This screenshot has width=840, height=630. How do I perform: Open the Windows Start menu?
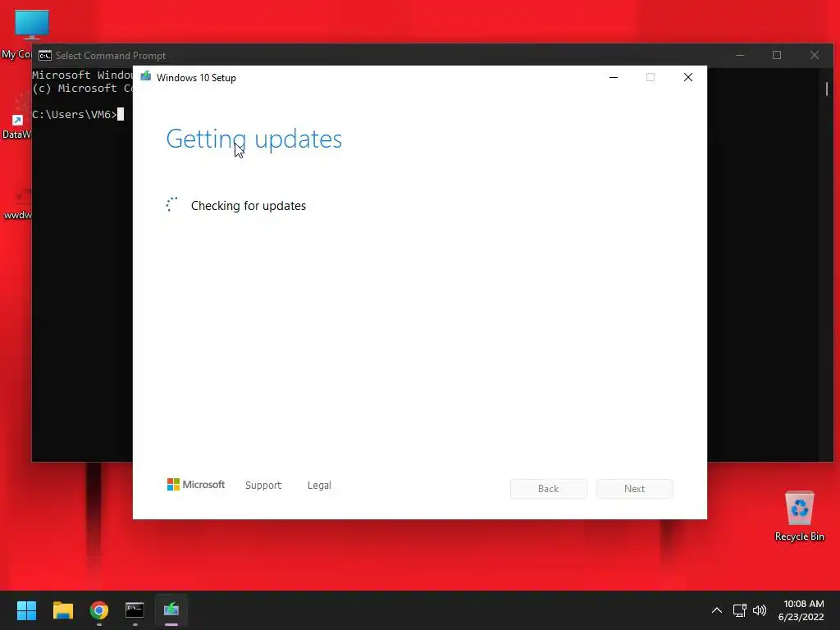pyautogui.click(x=26, y=610)
